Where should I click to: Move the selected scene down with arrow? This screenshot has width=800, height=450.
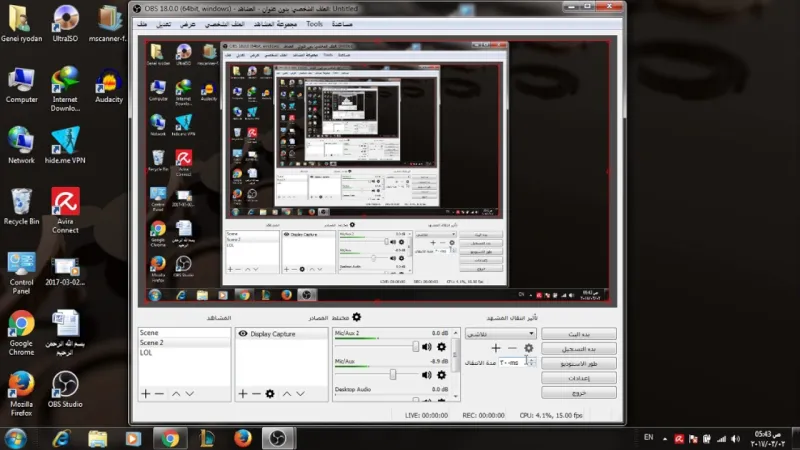[191, 394]
